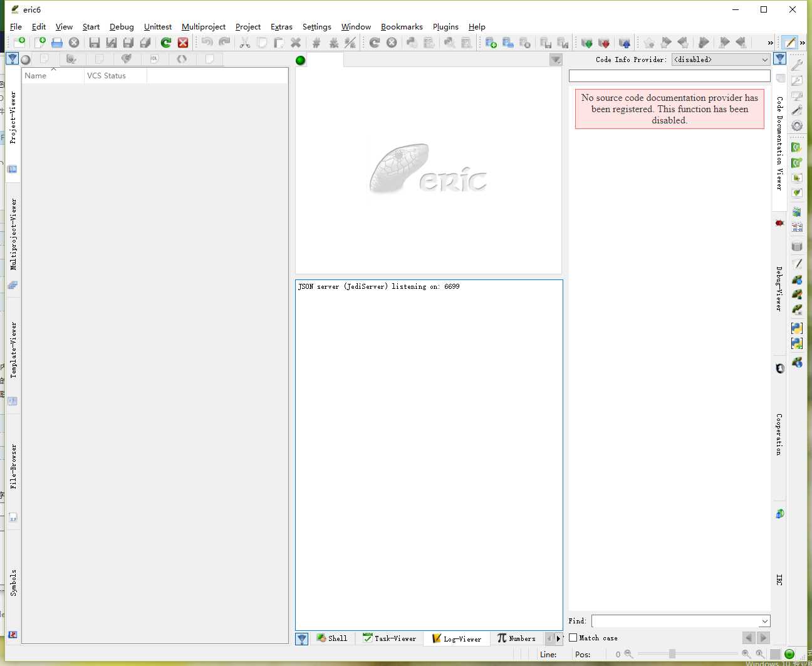The image size is (812, 666).
Task: Click the Toggle Comment icon
Action: (350, 42)
